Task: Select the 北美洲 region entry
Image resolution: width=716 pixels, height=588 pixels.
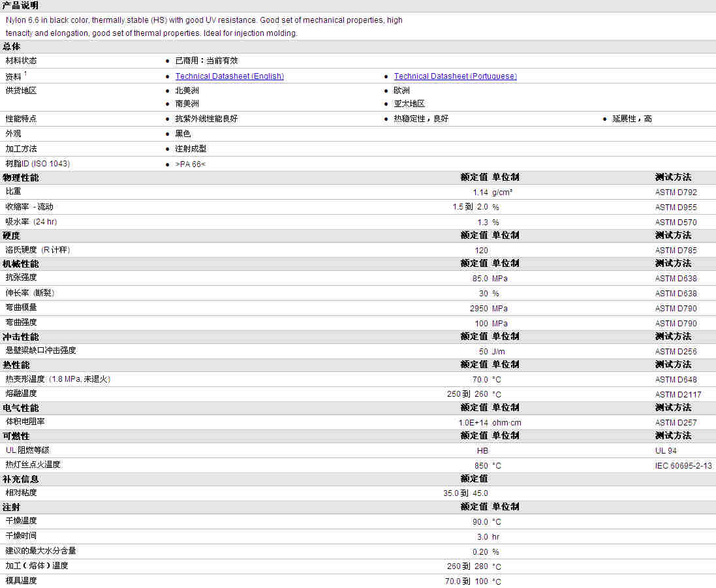Action: click(x=187, y=91)
